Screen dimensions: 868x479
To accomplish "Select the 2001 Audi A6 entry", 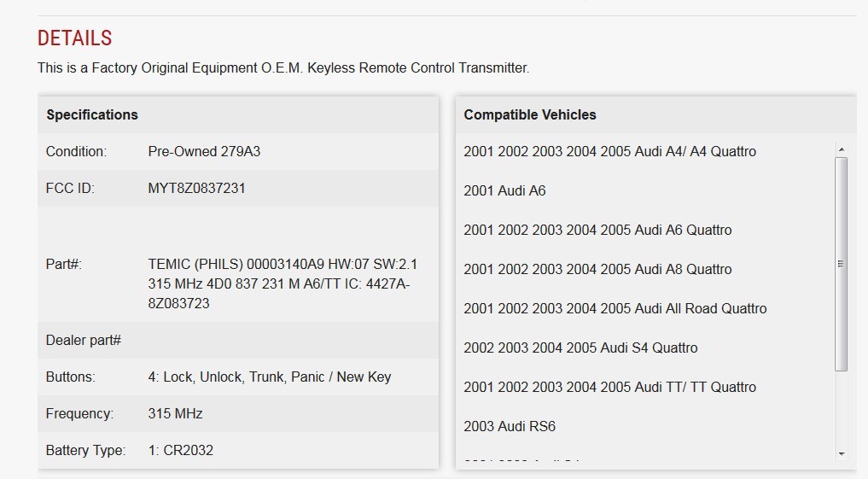I will [504, 190].
